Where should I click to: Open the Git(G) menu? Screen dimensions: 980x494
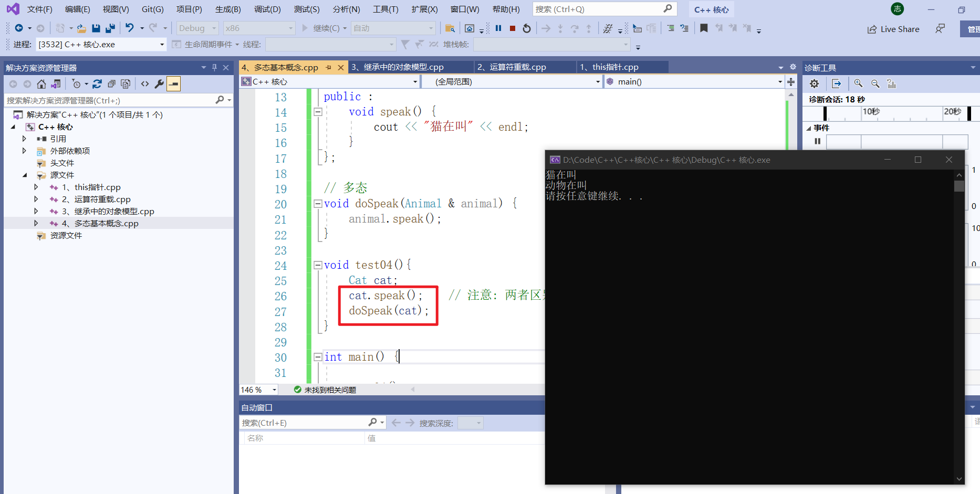click(x=153, y=9)
